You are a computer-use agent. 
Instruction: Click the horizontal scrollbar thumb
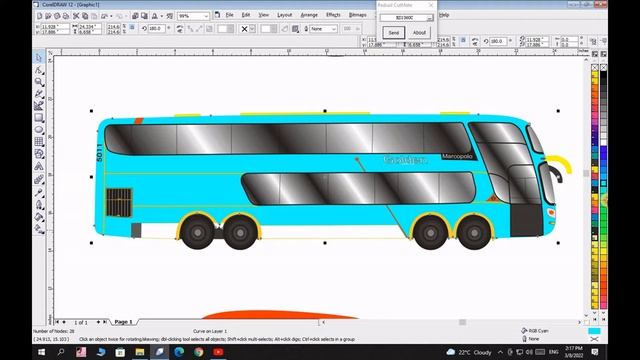[462, 322]
